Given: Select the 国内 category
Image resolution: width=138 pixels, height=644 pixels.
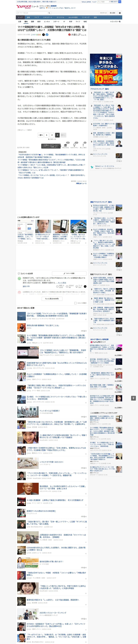Looking at the screenshot, I should click(x=26, y=22).
